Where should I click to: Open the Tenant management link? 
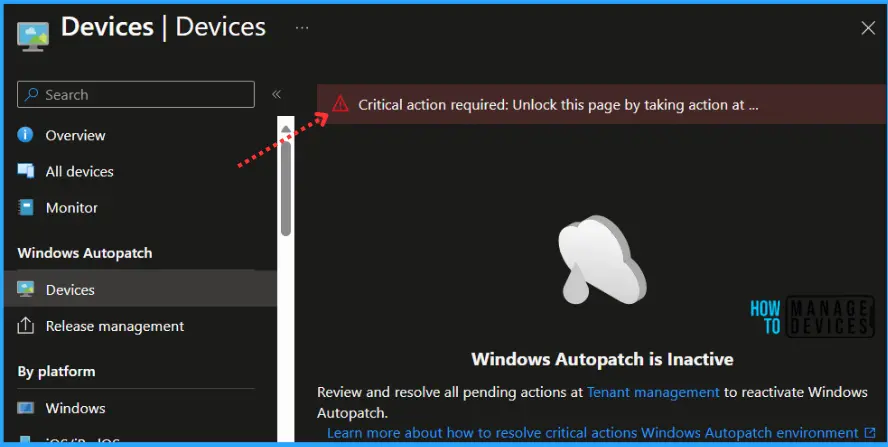pos(653,392)
